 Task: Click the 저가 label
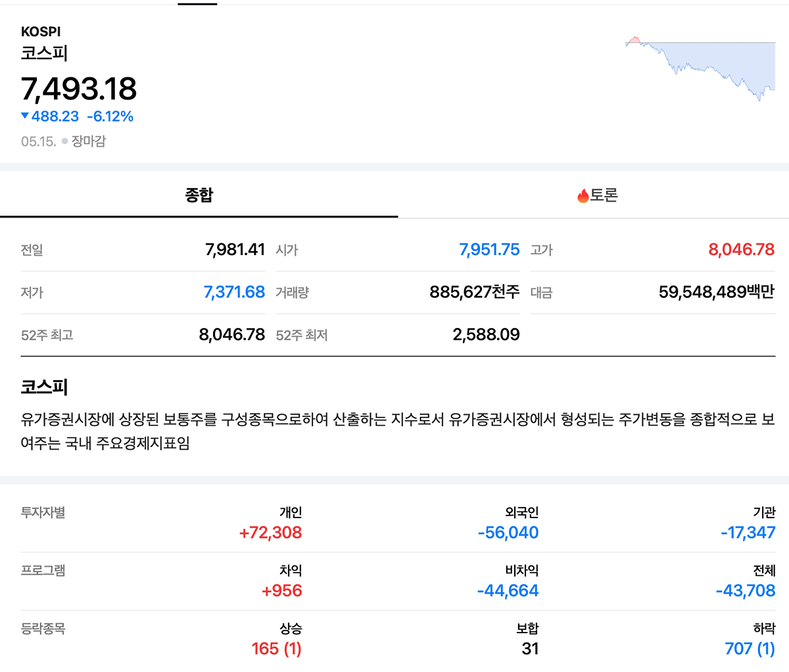(x=32, y=293)
